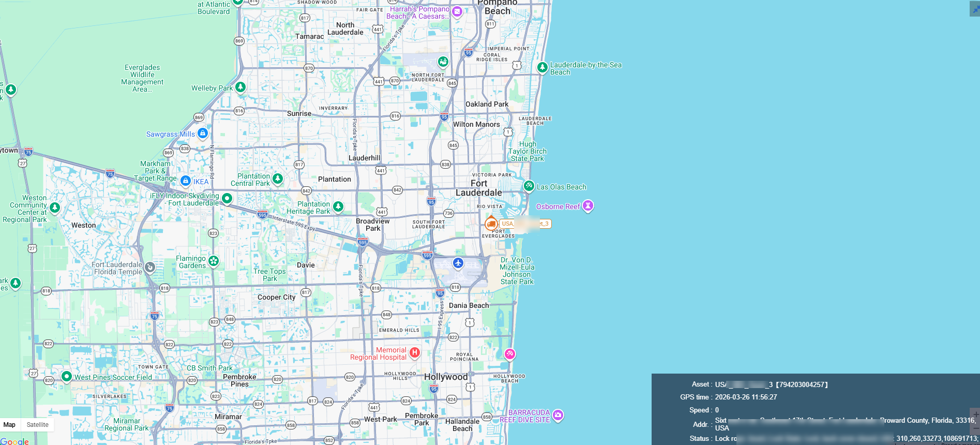Click the Flamingo Gardens green pin
The image size is (980, 445).
pyautogui.click(x=214, y=261)
